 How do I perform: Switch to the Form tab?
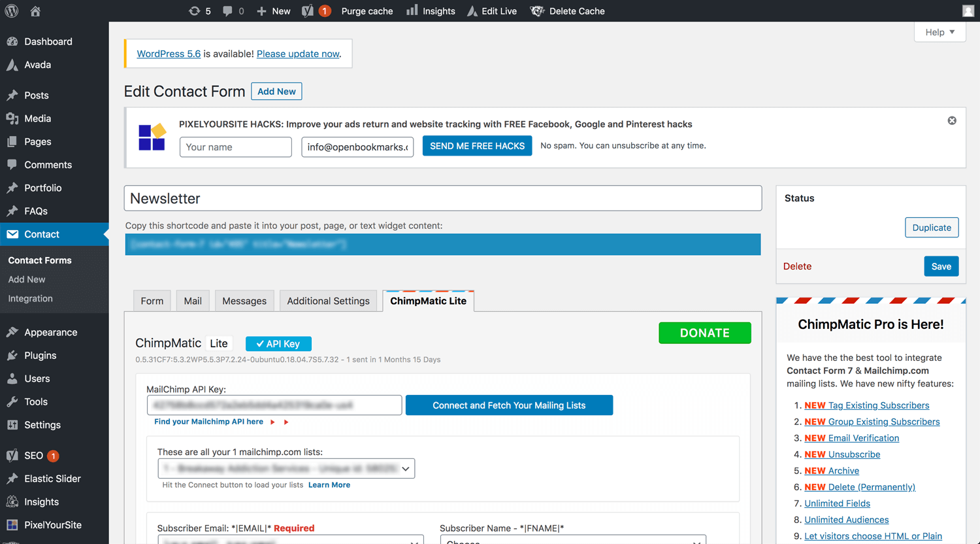point(152,301)
